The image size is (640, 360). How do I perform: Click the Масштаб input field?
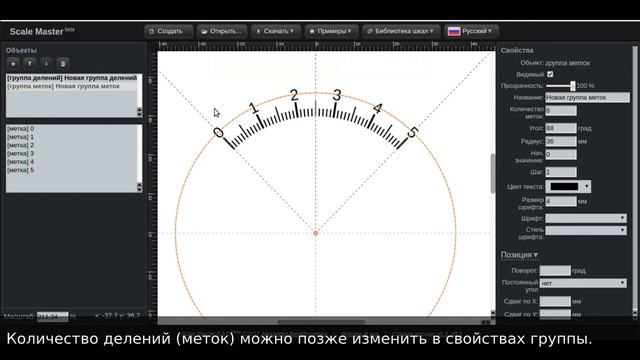[53, 316]
